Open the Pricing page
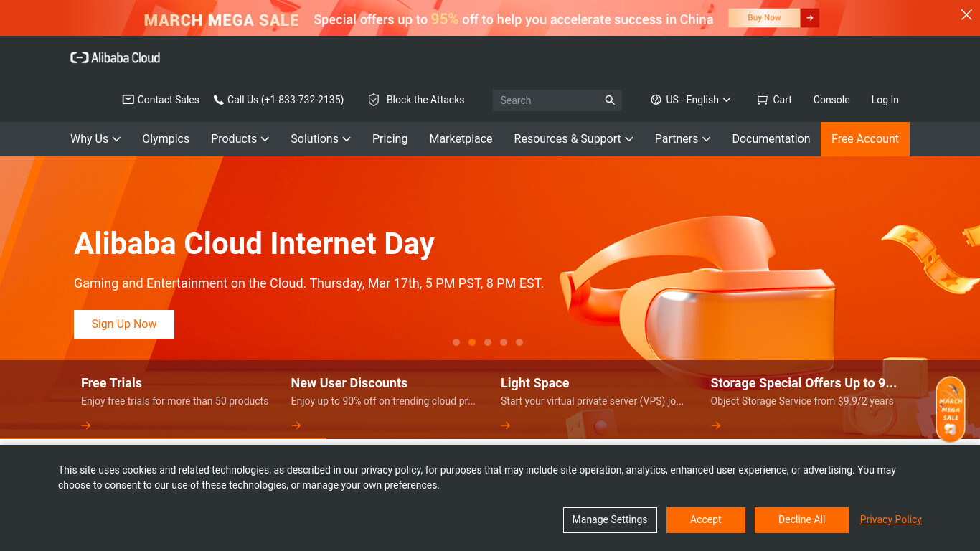The width and height of the screenshot is (980, 551). (390, 139)
